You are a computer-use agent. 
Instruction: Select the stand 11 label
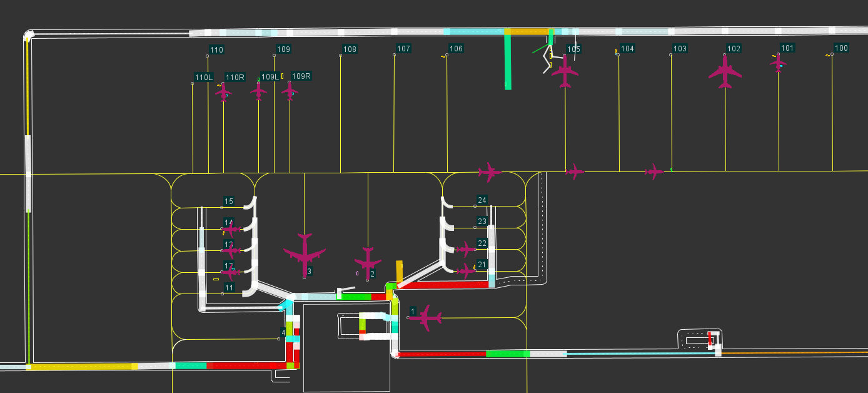point(230,288)
